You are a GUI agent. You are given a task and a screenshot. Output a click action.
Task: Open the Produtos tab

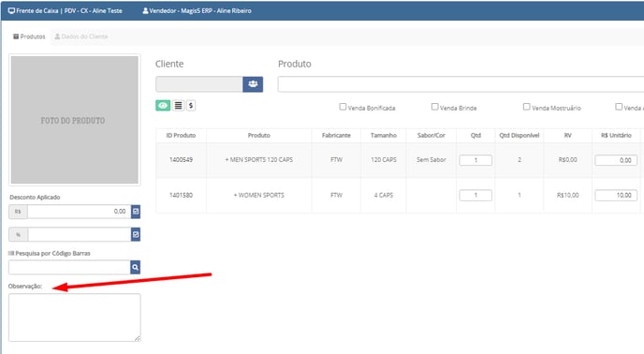pyautogui.click(x=29, y=37)
